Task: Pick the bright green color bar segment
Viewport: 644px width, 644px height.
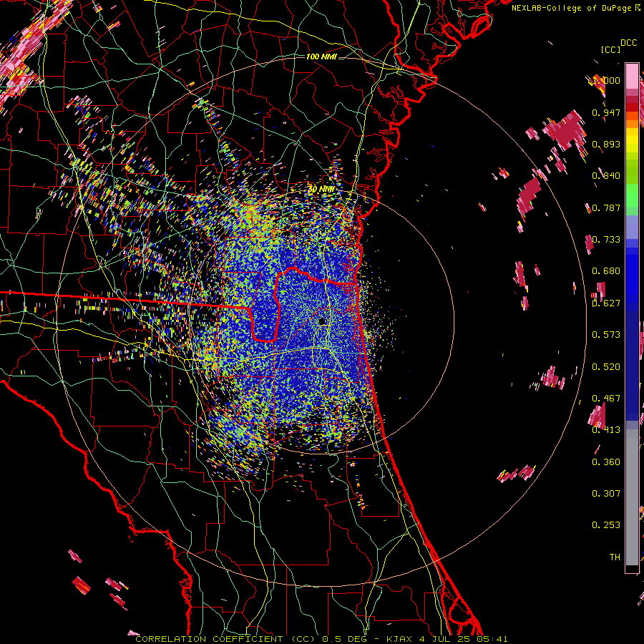Action: click(x=632, y=195)
